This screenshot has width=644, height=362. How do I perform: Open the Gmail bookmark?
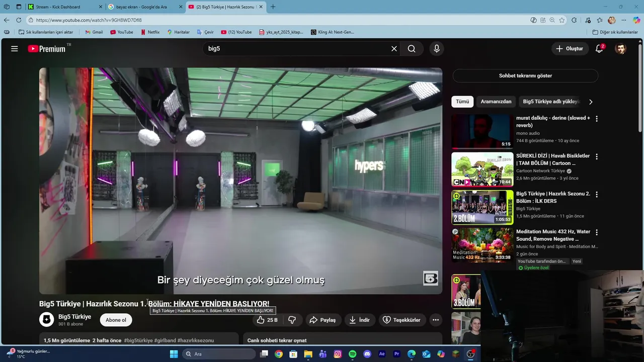point(94,32)
